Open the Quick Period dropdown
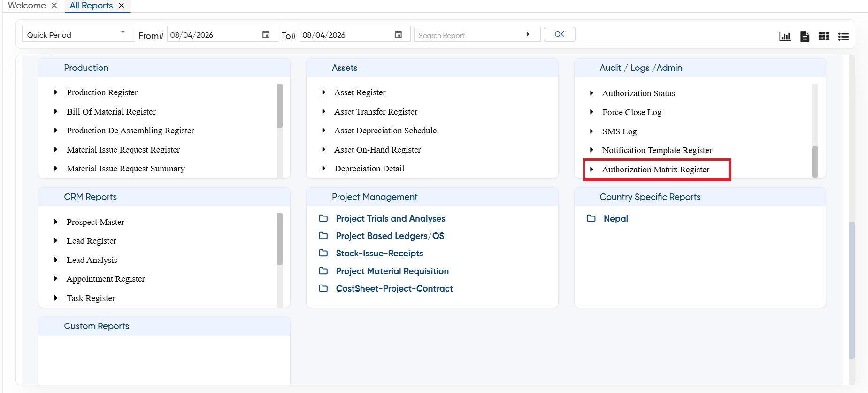The width and height of the screenshot is (868, 393). [78, 34]
